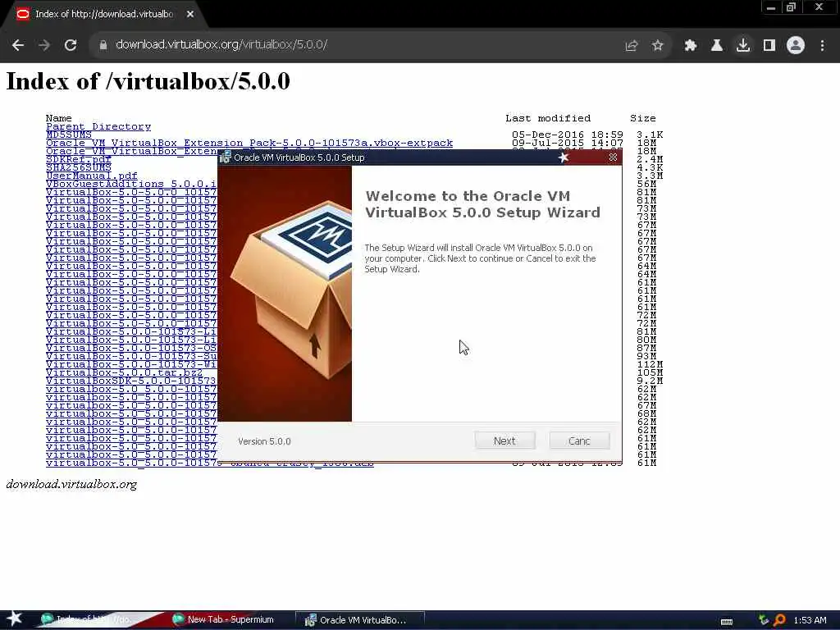The height and width of the screenshot is (630, 840).
Task: Open the browser three-dot menu
Action: click(822, 46)
